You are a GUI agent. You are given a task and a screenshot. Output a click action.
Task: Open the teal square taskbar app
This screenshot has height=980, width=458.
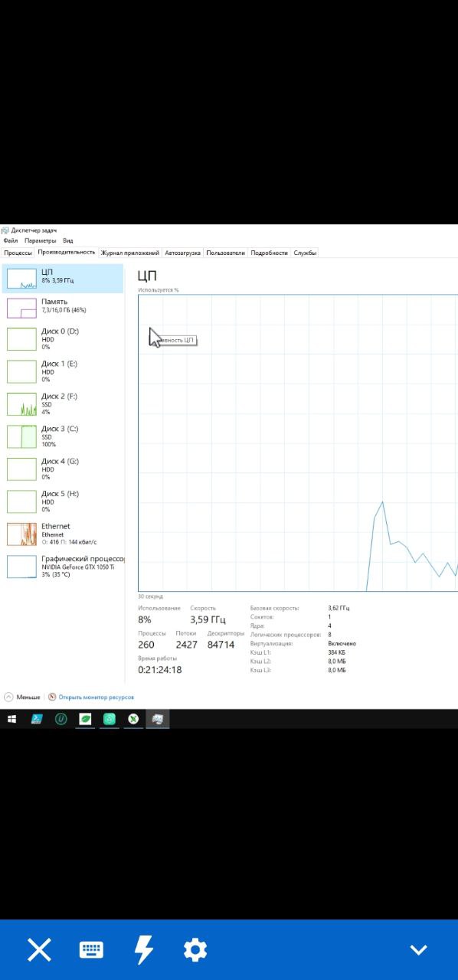coord(110,719)
